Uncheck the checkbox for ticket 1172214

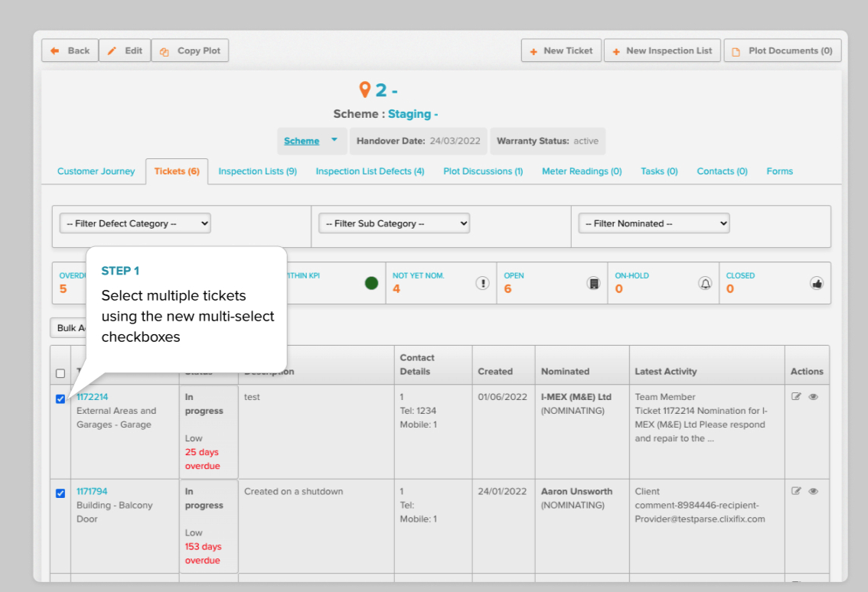[60, 399]
